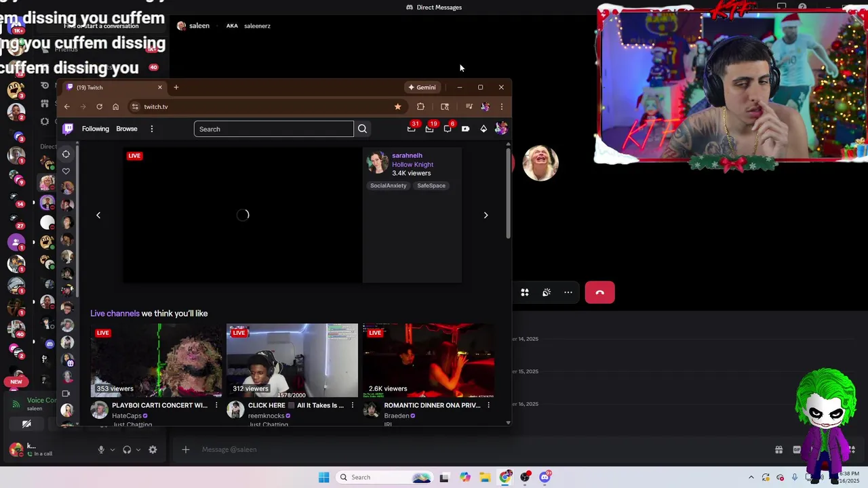Open Twitch Prime loot with 31 badge
The image size is (868, 488).
412,128
